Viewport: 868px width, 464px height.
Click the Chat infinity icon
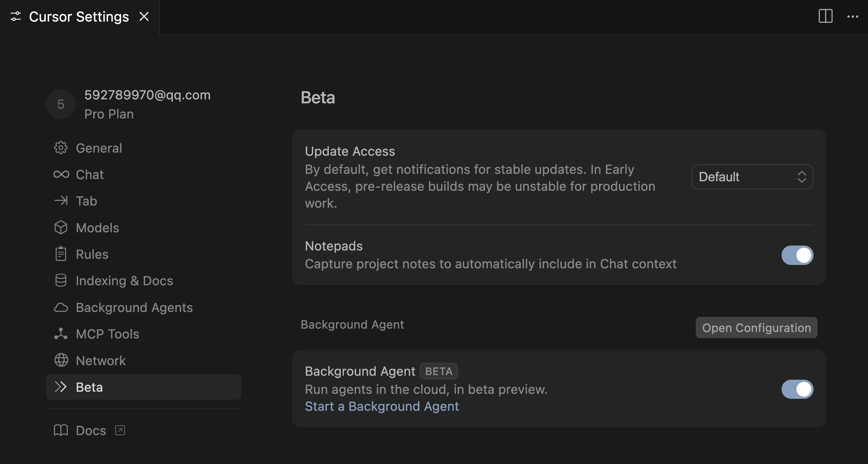(x=61, y=174)
